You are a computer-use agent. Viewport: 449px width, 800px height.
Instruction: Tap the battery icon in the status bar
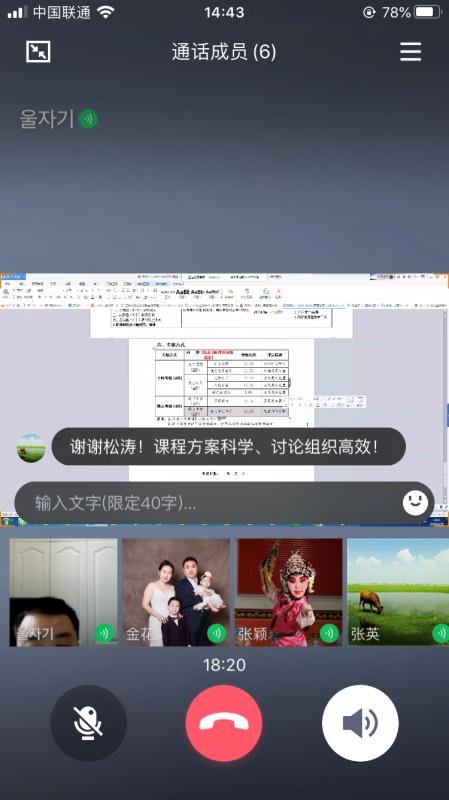(x=428, y=12)
